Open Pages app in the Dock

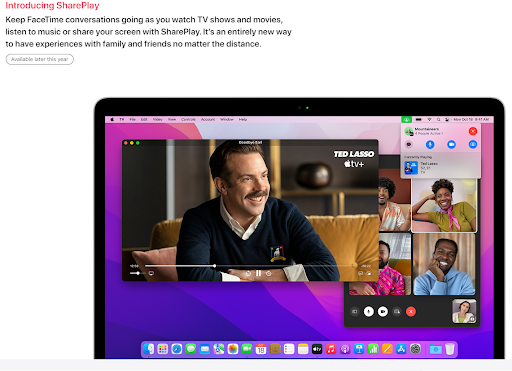tap(387, 349)
